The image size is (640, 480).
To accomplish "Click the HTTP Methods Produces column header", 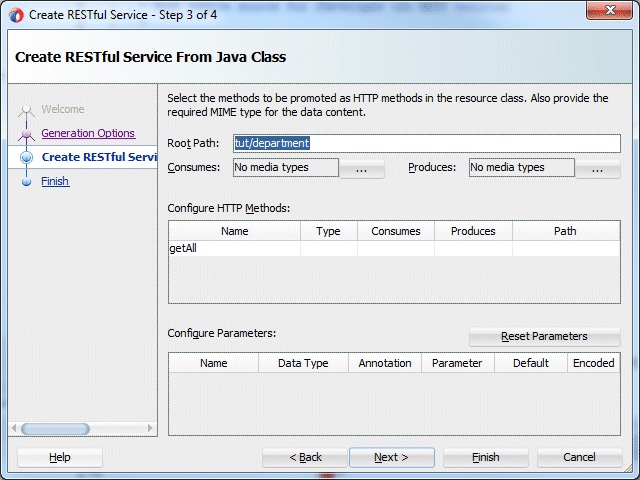I will point(473,231).
